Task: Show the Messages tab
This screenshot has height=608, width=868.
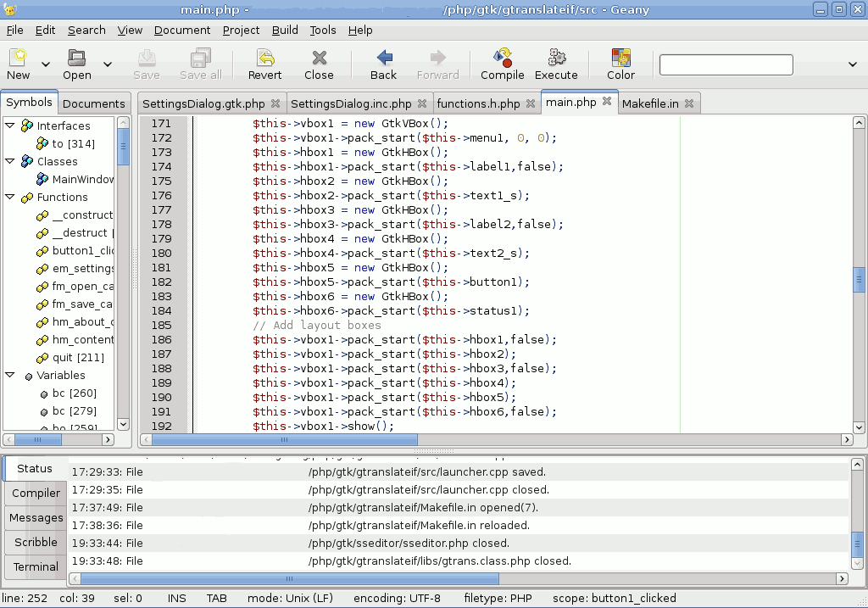Action: click(x=36, y=518)
